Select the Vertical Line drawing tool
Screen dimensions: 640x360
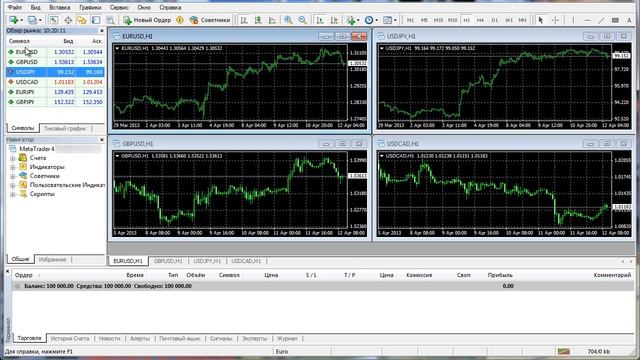pyautogui.click(x=573, y=20)
